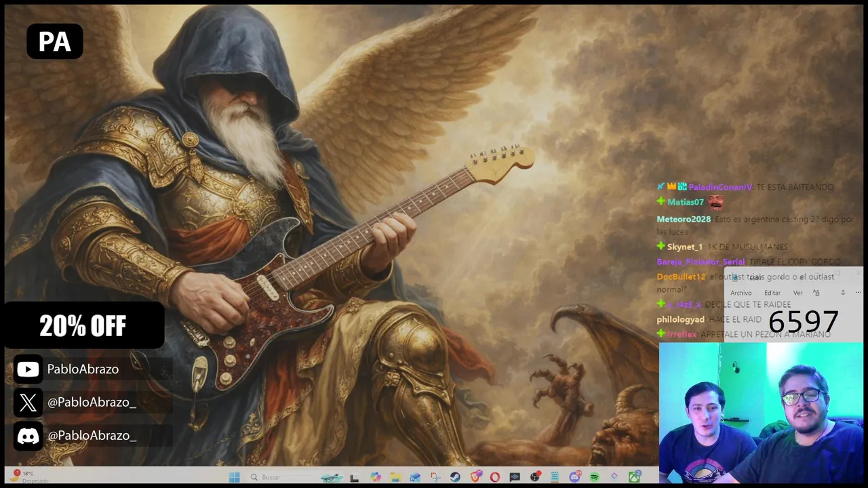This screenshot has height=488, width=868.
Task: Open Brave browser from taskbar
Action: (x=475, y=477)
